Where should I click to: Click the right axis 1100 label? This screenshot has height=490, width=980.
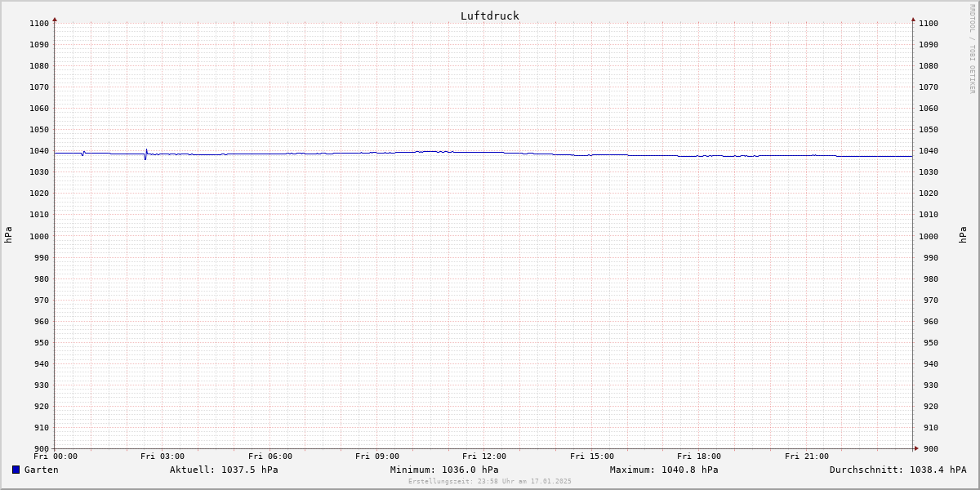(x=929, y=24)
